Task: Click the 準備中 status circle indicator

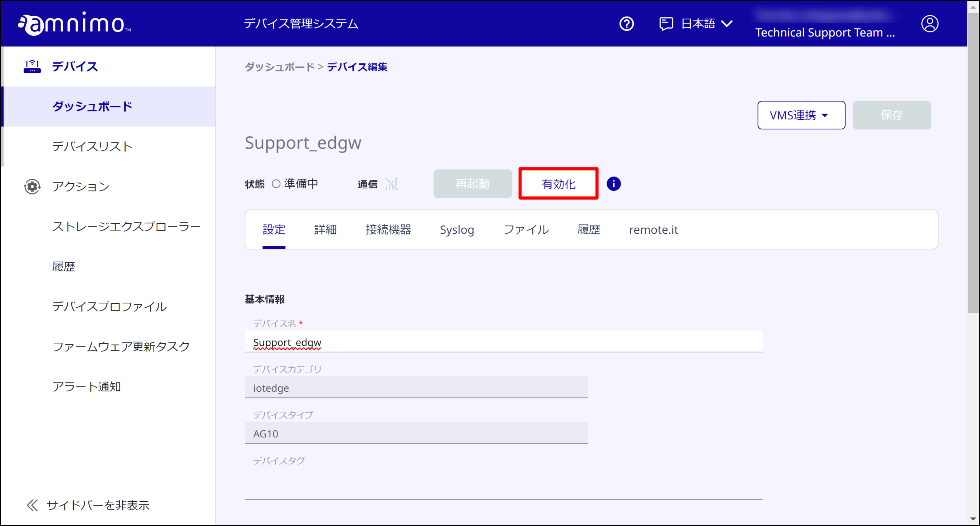Action: tap(276, 184)
